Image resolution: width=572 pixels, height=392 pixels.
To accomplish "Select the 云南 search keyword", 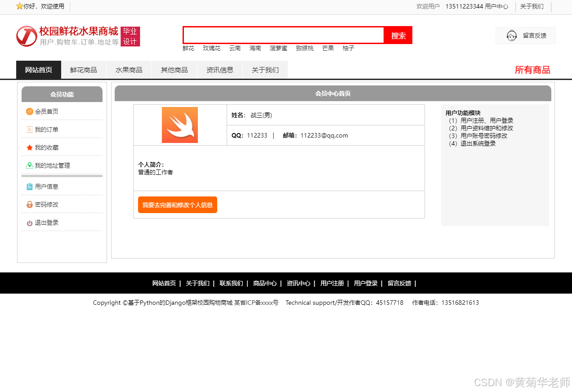I will (x=235, y=48).
